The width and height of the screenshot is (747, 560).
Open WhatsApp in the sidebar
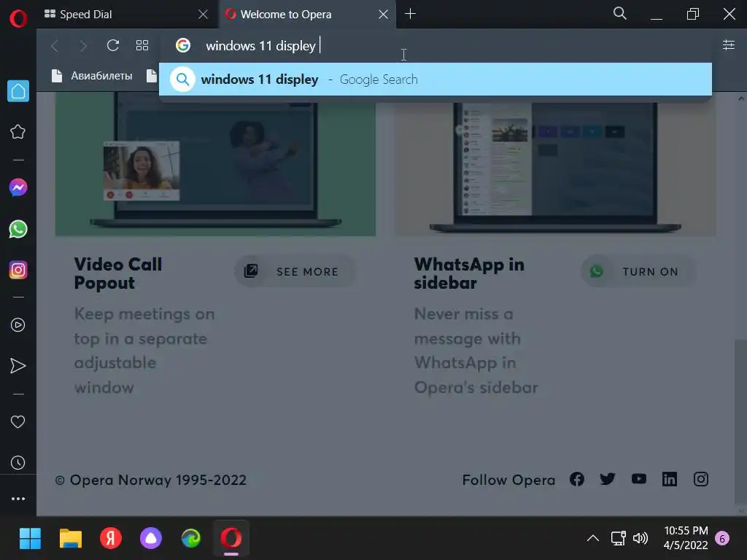tap(18, 229)
